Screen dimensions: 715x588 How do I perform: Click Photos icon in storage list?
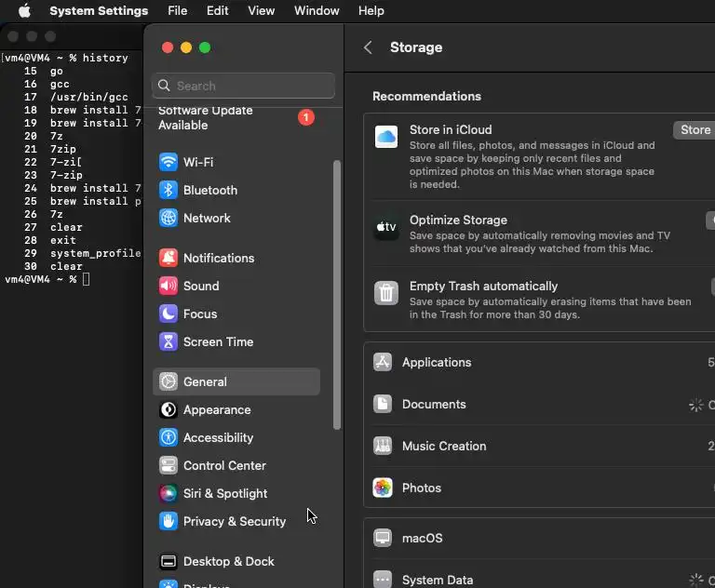click(x=383, y=488)
